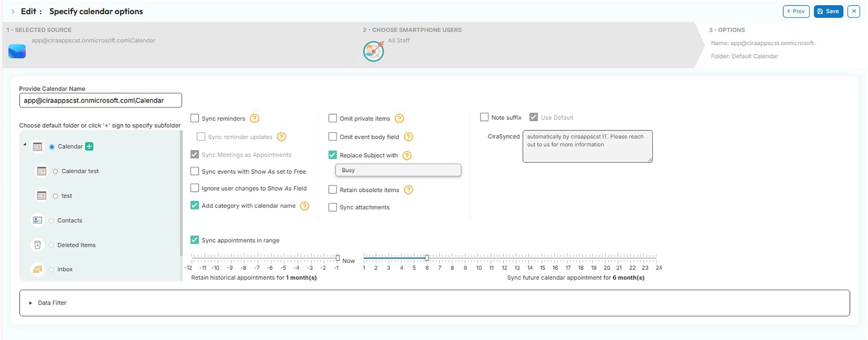
Task: Toggle the Sync reminder updates checkbox
Action: pyautogui.click(x=201, y=137)
